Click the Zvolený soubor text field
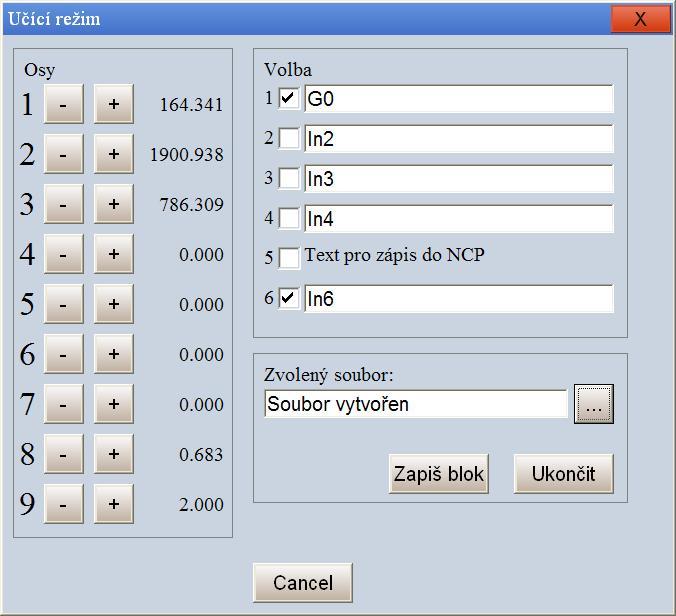 coord(416,404)
